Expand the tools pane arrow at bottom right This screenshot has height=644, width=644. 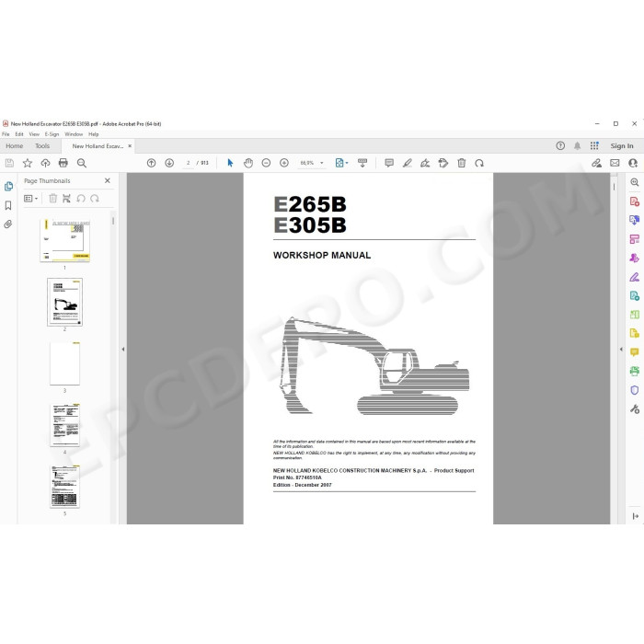tap(636, 516)
